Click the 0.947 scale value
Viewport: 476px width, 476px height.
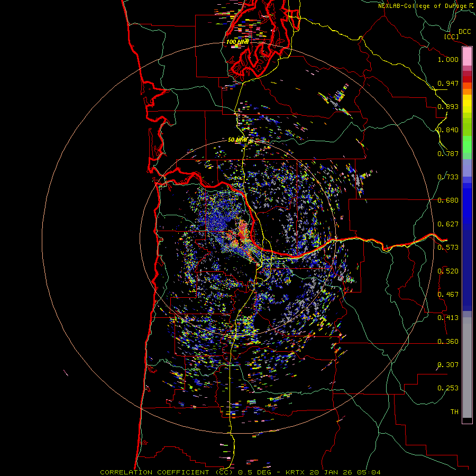click(448, 83)
